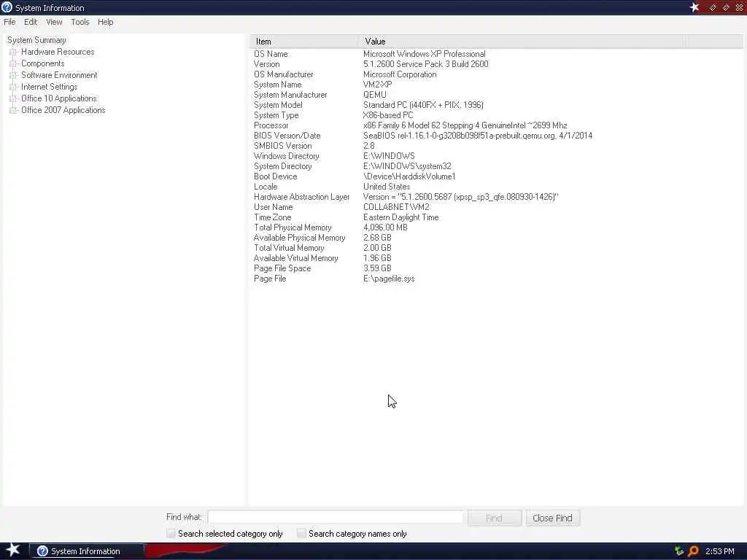Expand the Internet Settings node

(13, 87)
